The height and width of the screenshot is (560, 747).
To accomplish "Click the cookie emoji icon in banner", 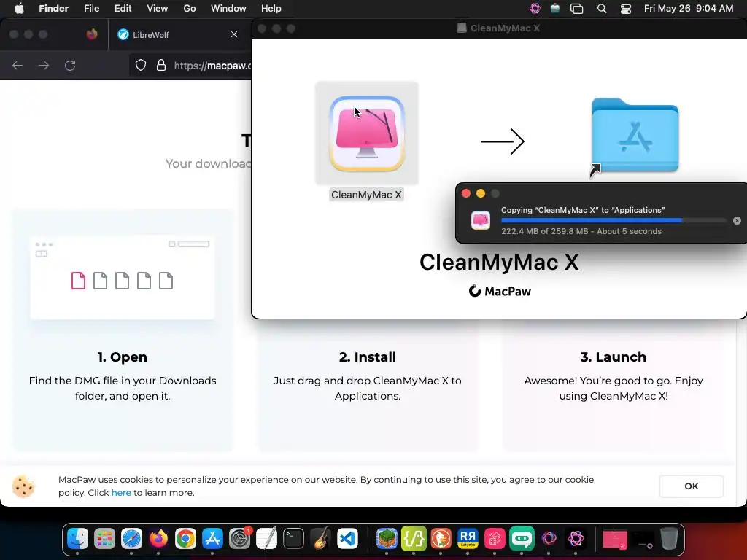I will (23, 486).
